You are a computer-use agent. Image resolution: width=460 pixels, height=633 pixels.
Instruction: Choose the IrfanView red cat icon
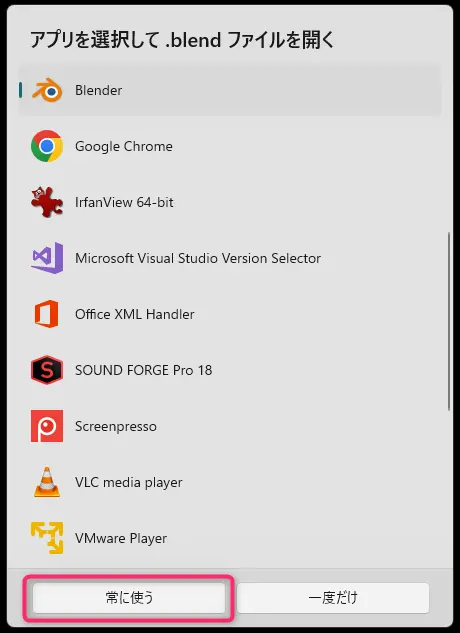tap(47, 202)
